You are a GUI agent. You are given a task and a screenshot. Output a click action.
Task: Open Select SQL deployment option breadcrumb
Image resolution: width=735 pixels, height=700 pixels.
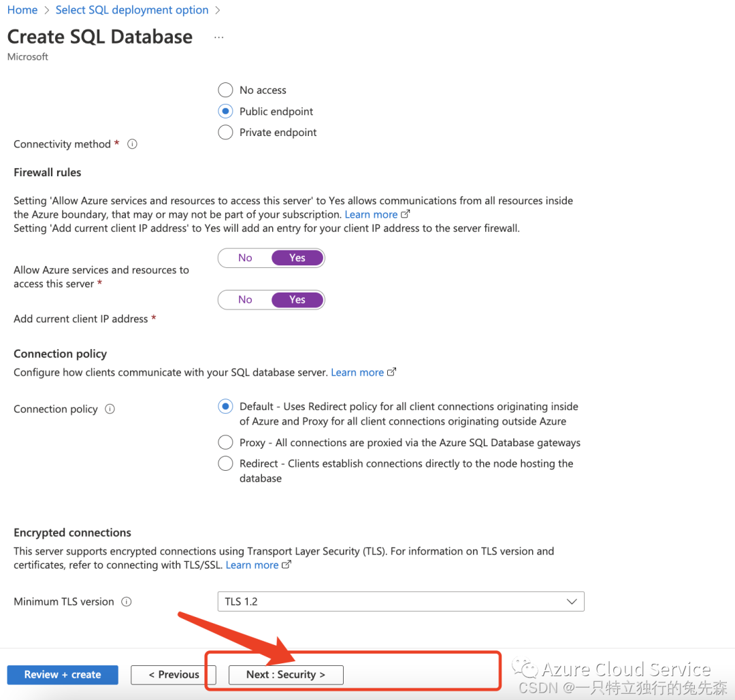(x=132, y=10)
